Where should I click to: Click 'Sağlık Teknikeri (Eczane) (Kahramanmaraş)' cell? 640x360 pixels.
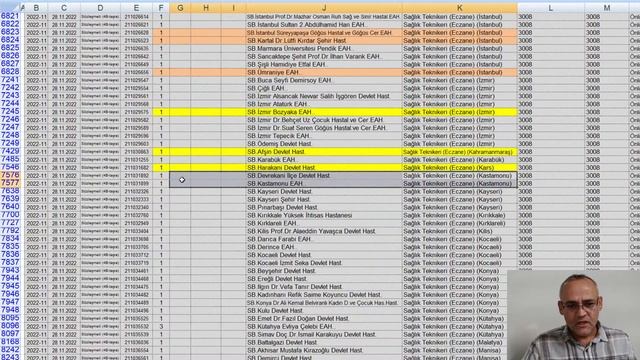point(460,151)
